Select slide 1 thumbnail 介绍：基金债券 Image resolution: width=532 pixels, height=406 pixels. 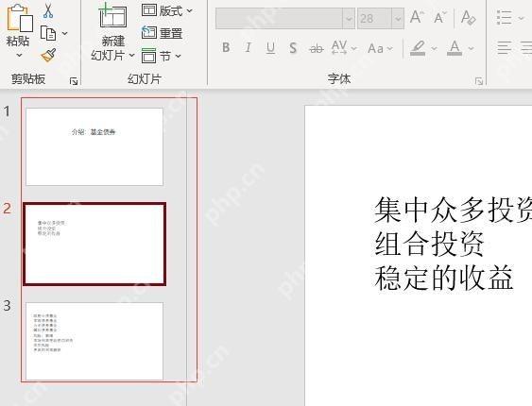tap(94, 146)
